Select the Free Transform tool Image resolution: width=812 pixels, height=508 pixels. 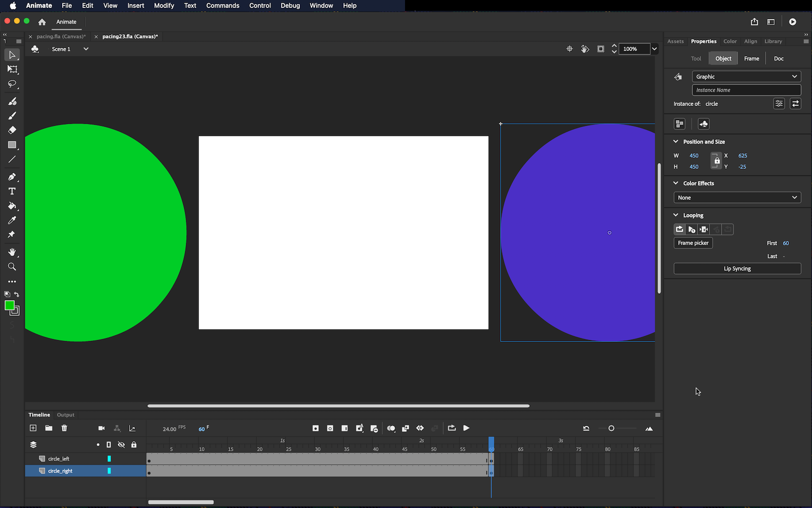pyautogui.click(x=12, y=70)
